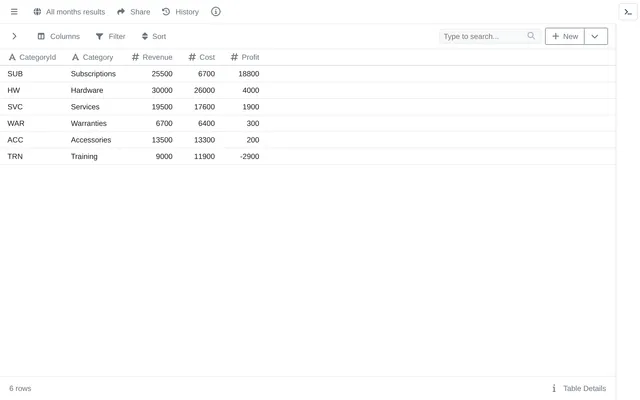Image resolution: width=640 pixels, height=400 pixels.
Task: Expand the left sidebar chevron
Action: click(14, 36)
